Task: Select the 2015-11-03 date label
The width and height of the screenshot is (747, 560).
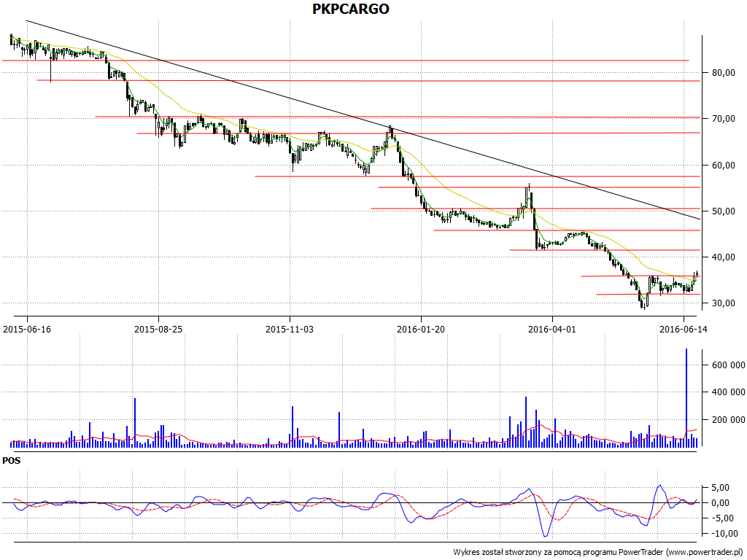Action: [290, 329]
